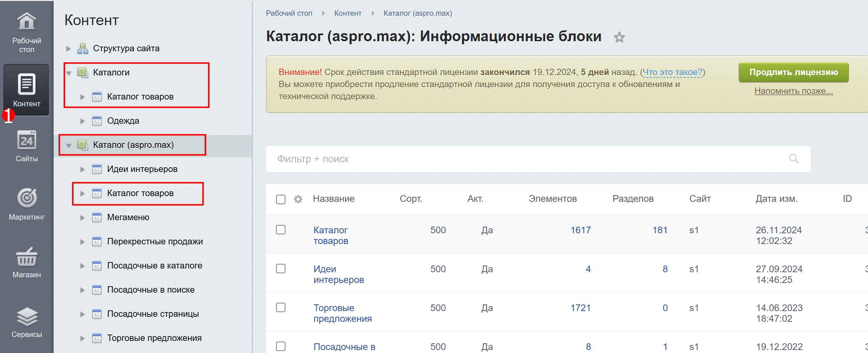Screen dimensions: 868x353
Task: Expand the Одежда tree node
Action: click(x=82, y=121)
